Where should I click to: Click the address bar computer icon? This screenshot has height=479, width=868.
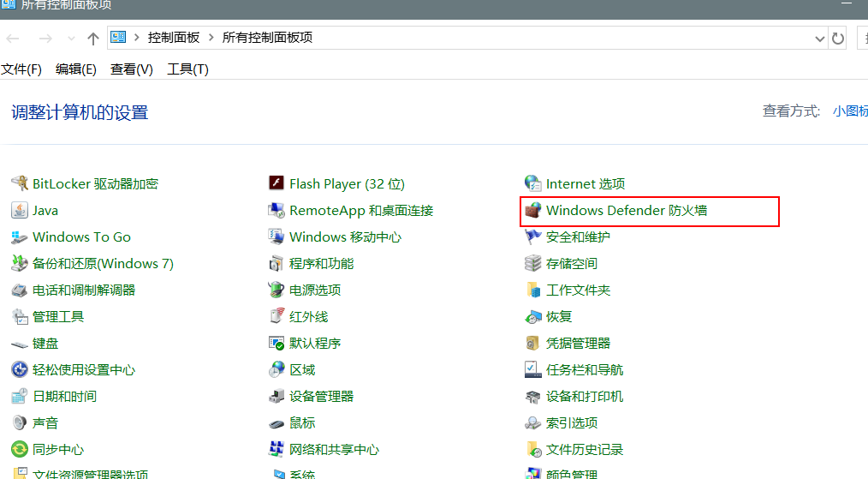click(x=118, y=37)
